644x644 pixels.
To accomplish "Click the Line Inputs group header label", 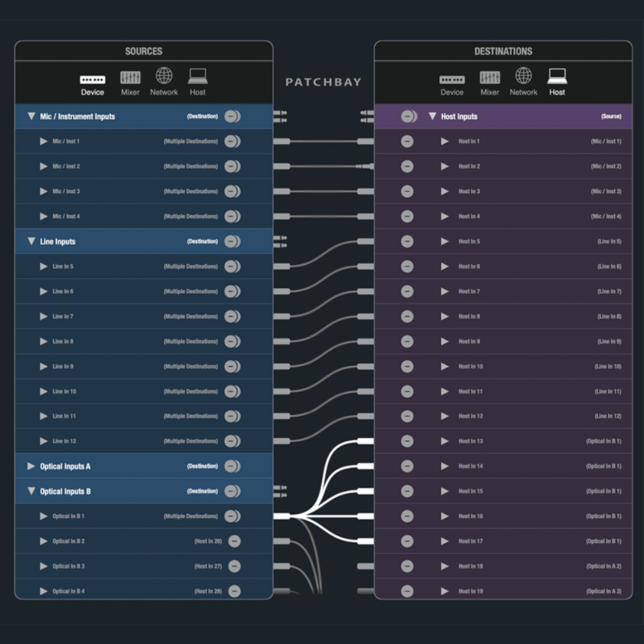I will [58, 242].
